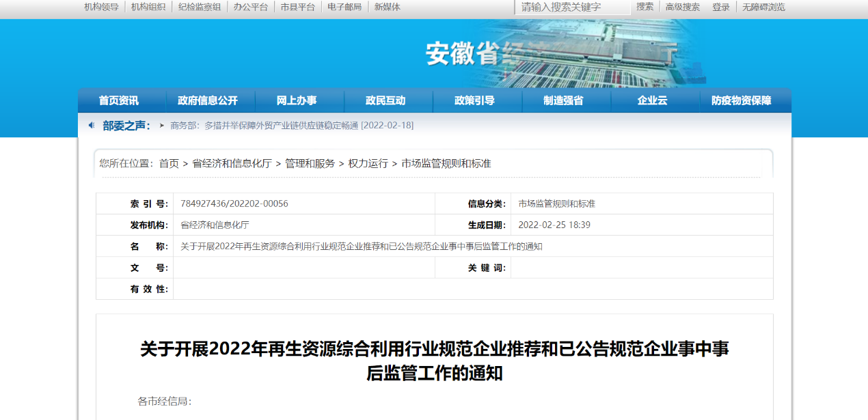Expand the 政府信息公开 menu

coord(208,100)
